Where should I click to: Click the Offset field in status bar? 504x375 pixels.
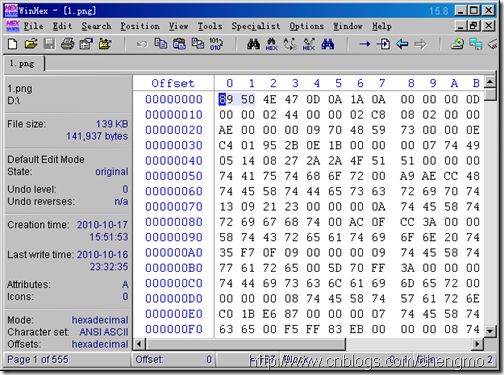click(x=173, y=359)
